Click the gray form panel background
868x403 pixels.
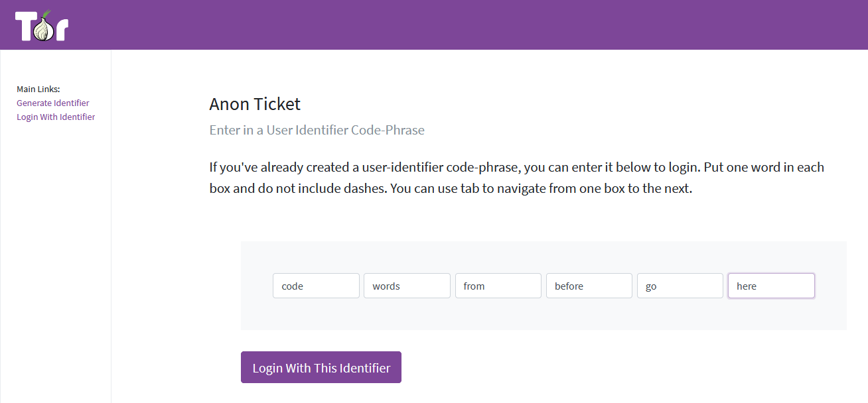(543, 315)
